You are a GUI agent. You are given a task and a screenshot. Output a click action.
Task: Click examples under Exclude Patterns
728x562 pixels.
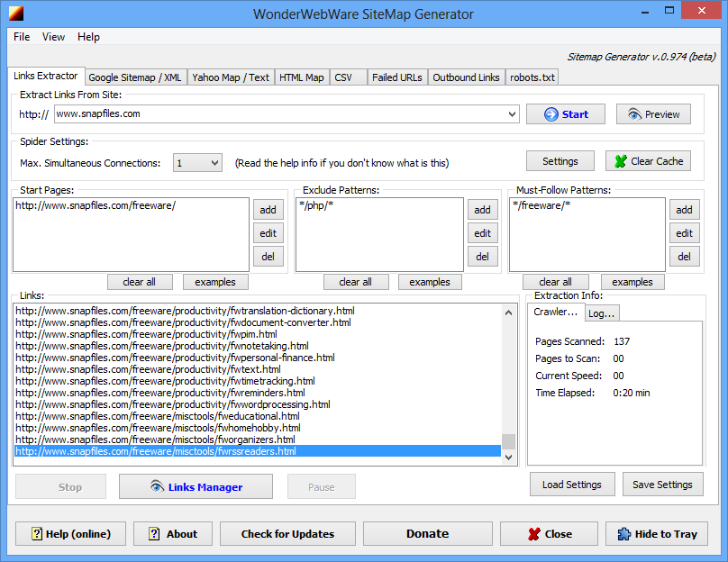click(430, 282)
